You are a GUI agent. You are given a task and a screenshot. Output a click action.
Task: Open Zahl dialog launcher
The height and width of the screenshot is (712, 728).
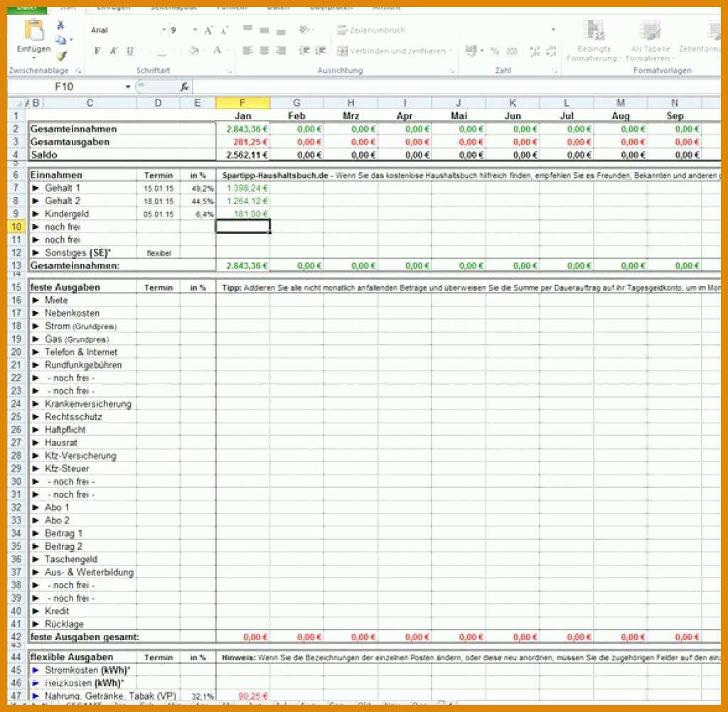pyautogui.click(x=555, y=71)
